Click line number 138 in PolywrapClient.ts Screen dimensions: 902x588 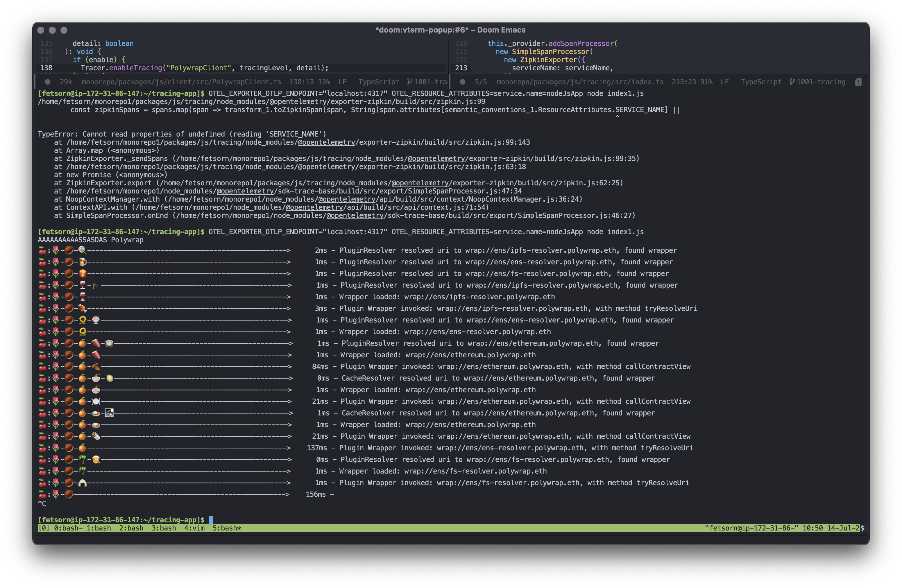point(46,68)
